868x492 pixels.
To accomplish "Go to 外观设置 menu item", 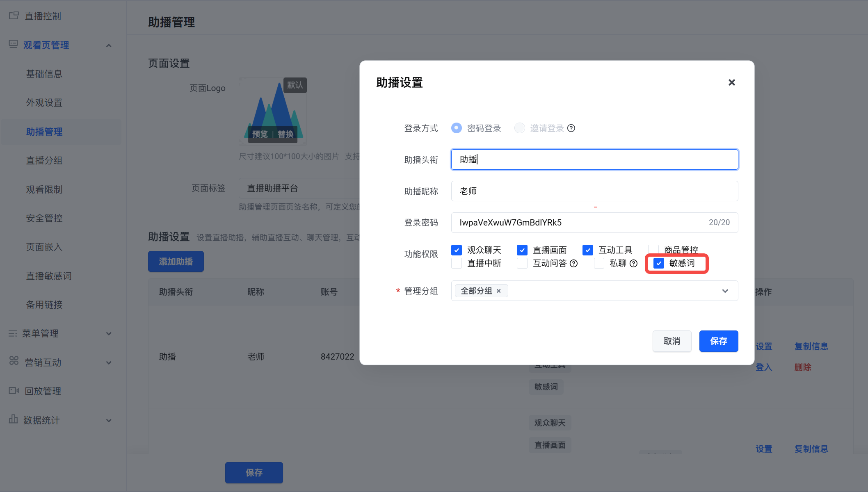I will (x=44, y=102).
